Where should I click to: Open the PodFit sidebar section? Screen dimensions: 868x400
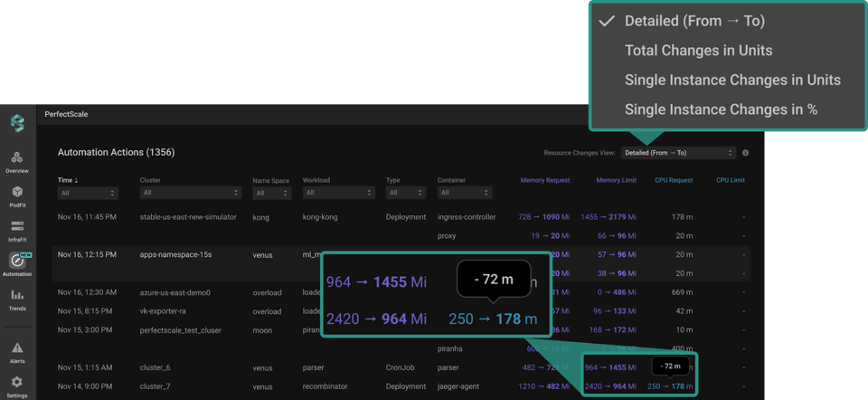click(17, 196)
